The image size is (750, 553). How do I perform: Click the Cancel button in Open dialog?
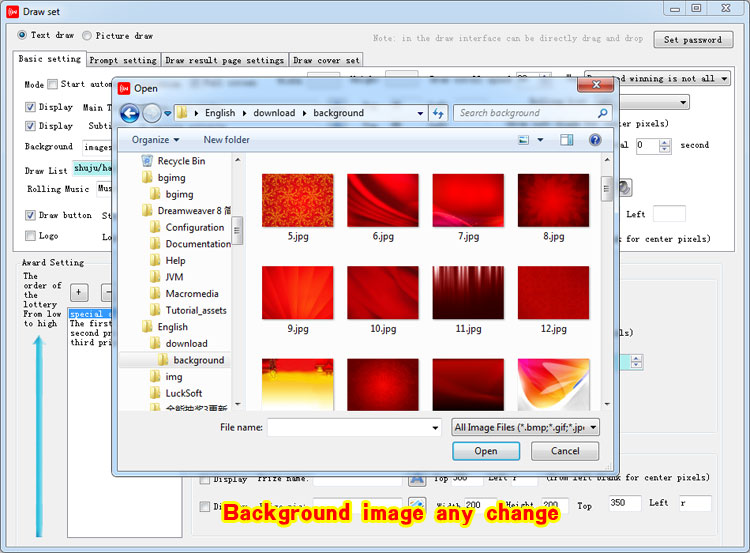[x=565, y=451]
